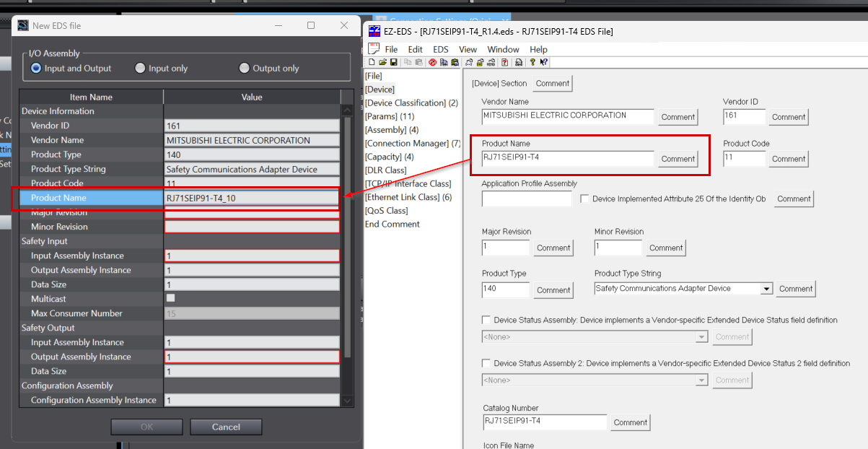Image resolution: width=868 pixels, height=449 pixels.
Task: Check the Device Status Assembly checkbox
Action: click(x=486, y=320)
